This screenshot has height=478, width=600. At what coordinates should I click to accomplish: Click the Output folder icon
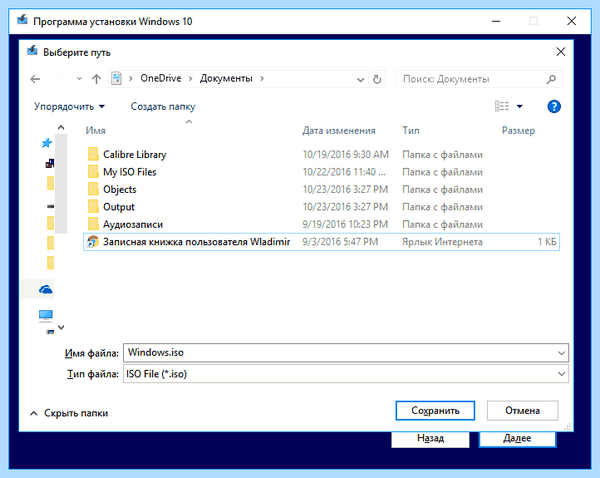(x=93, y=207)
